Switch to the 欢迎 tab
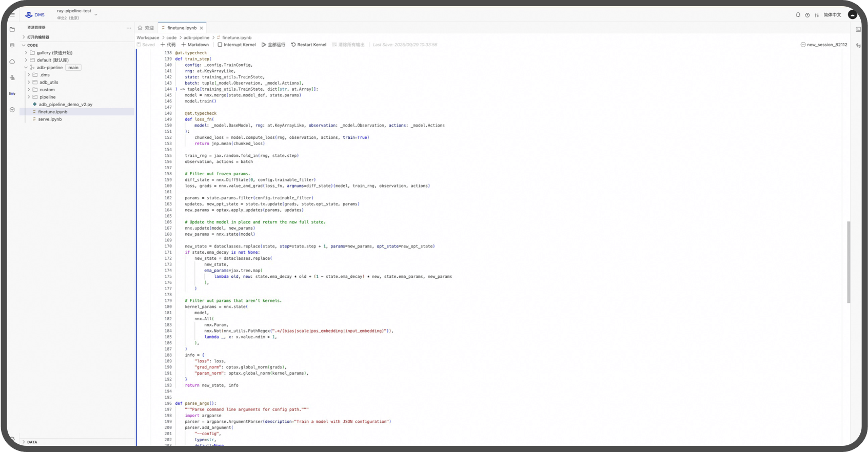The image size is (868, 452). coord(146,28)
